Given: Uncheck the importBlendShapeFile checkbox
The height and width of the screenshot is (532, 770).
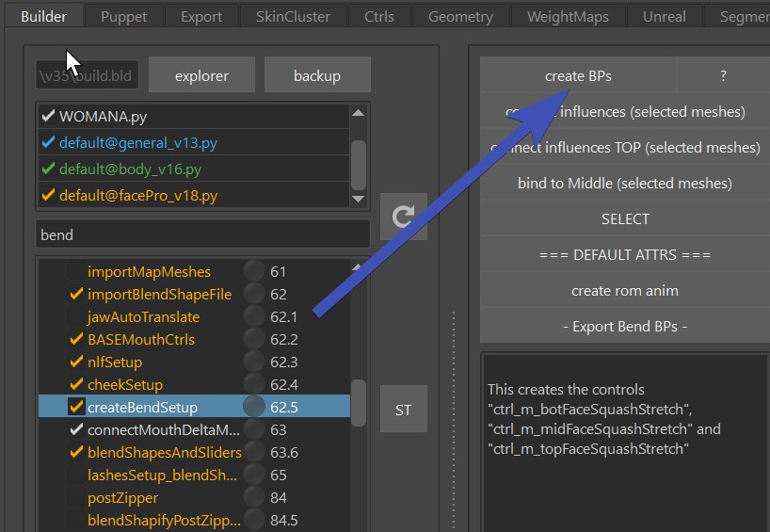Looking at the screenshot, I should tap(76, 294).
